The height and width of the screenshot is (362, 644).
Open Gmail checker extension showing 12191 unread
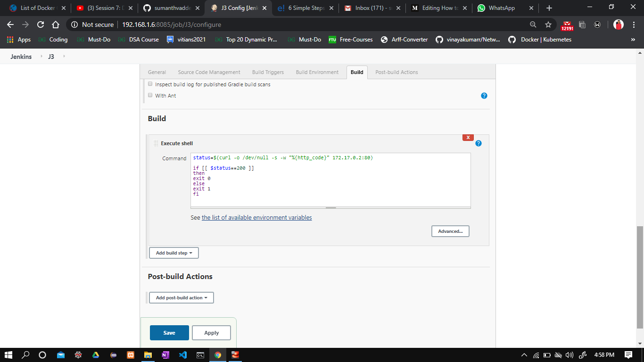click(x=567, y=25)
